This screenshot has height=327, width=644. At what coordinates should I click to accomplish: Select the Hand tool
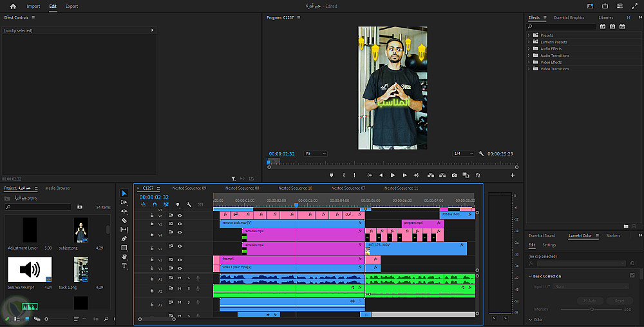click(x=124, y=257)
